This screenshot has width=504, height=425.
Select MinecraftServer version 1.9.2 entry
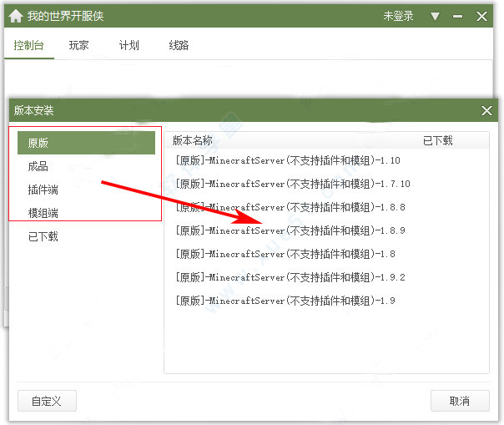(x=326, y=277)
